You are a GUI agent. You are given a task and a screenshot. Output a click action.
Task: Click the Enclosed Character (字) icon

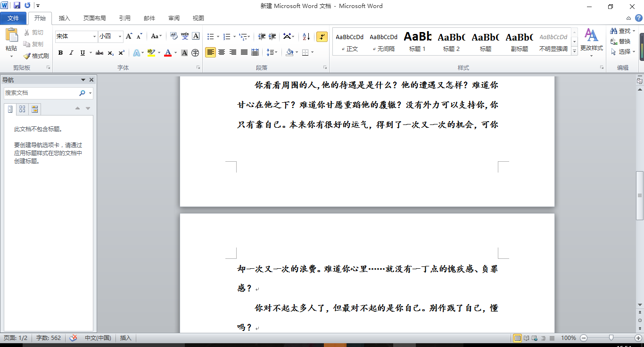195,53
